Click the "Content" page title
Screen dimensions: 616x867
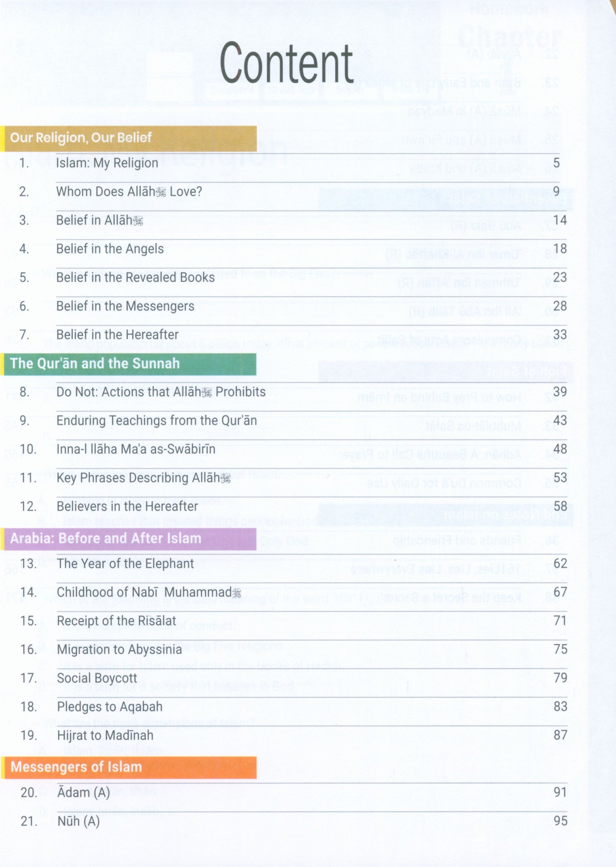(286, 63)
